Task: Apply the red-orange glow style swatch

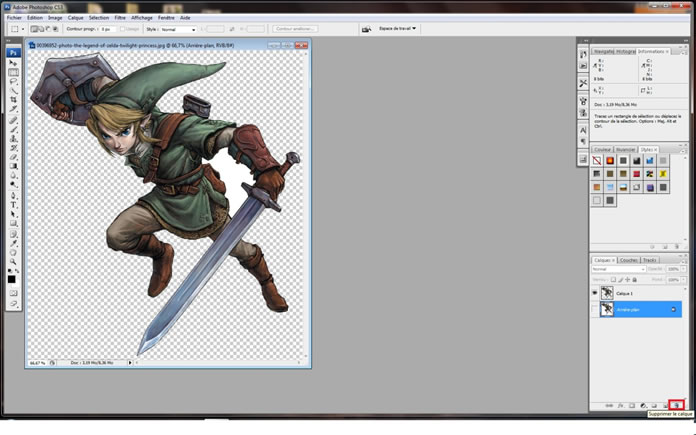Action: [610, 161]
